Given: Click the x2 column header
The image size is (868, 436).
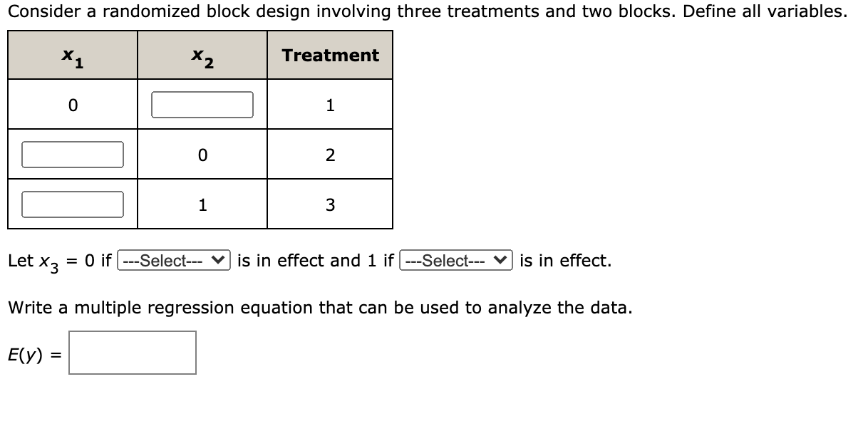Looking at the screenshot, I should point(202,55).
